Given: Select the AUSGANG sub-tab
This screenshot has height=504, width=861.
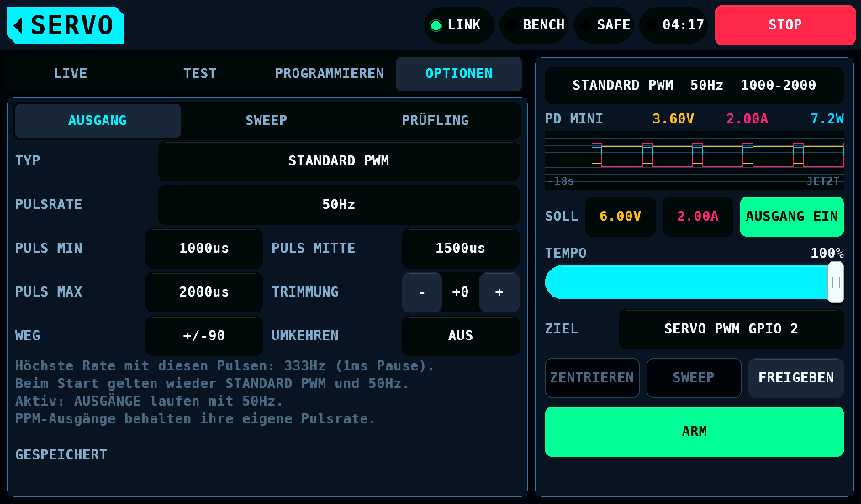Looking at the screenshot, I should click(98, 121).
